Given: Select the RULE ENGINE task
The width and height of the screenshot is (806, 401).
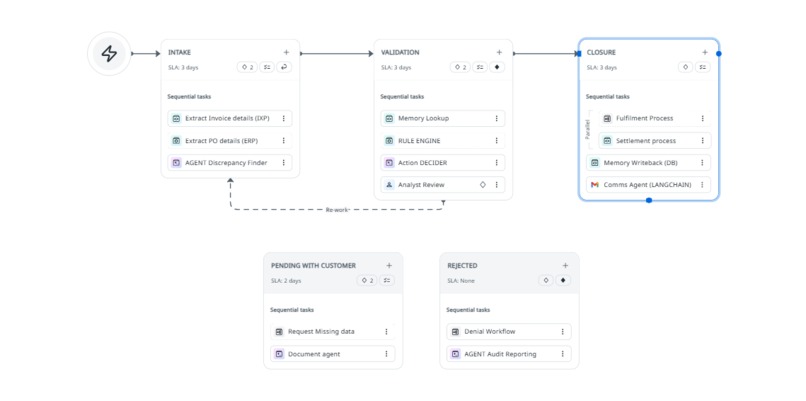Looking at the screenshot, I should 443,140.
